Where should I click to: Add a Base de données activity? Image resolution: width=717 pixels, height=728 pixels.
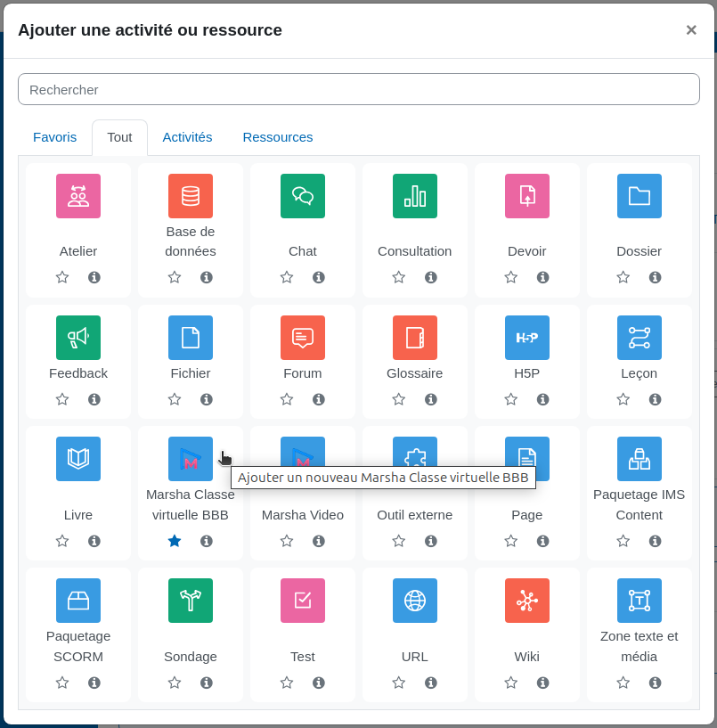point(191,196)
